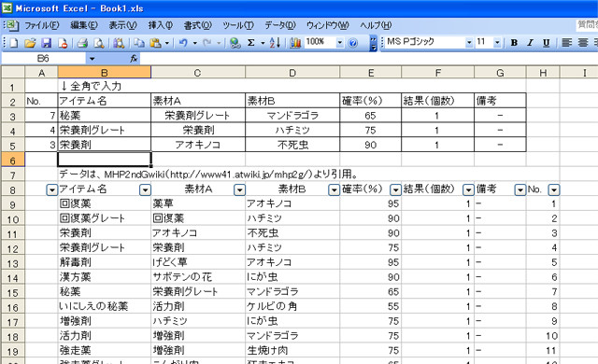Open the 素材B filter dropdown in row 8
Screen dimensions: 598x364
point(334,189)
